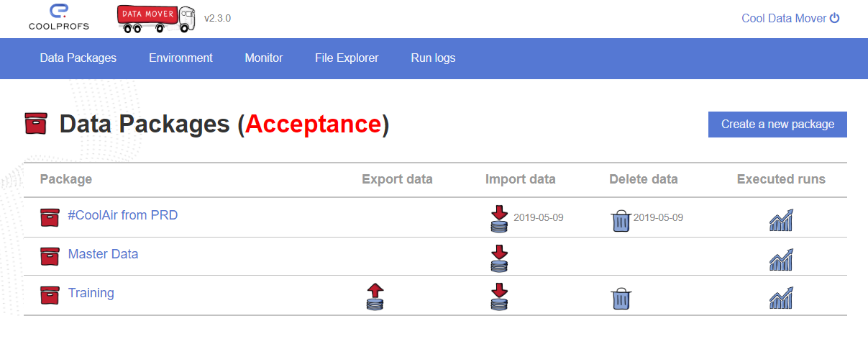868x357 pixels.
Task: Click the Data Mover truck logo
Action: click(x=157, y=19)
